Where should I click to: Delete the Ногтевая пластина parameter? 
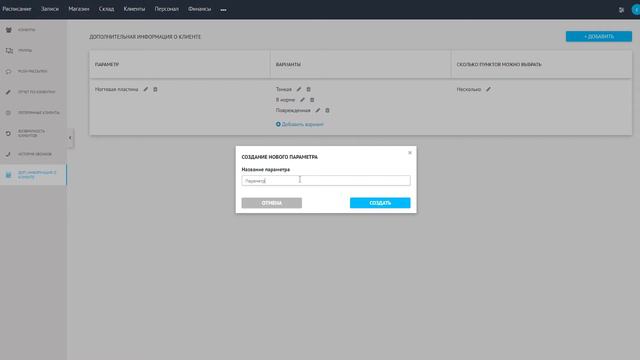point(156,89)
